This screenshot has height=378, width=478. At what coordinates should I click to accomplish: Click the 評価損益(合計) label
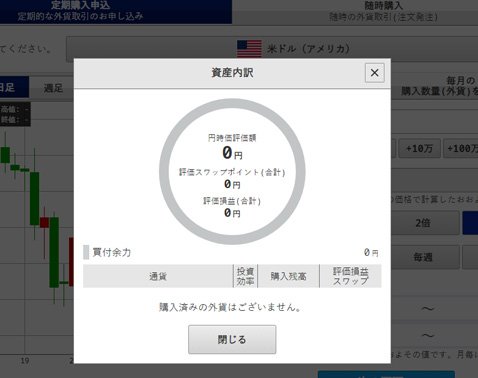point(232,201)
